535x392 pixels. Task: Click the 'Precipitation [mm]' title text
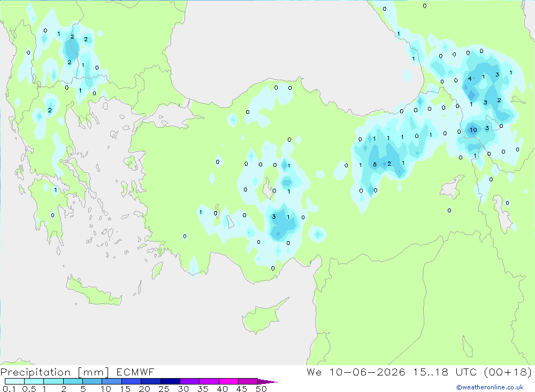pyautogui.click(x=55, y=372)
